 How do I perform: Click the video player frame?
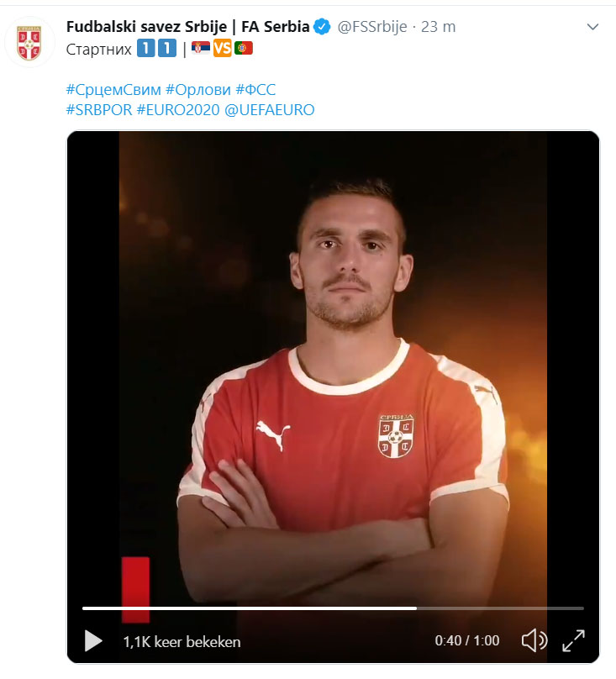[333, 353]
